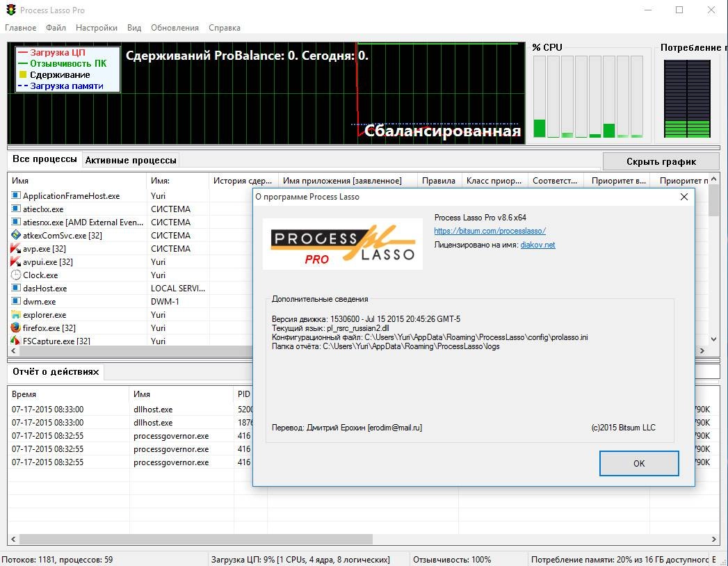Click the Потоков: 1181 status bar entry
The height and width of the screenshot is (566, 728).
coord(58,560)
